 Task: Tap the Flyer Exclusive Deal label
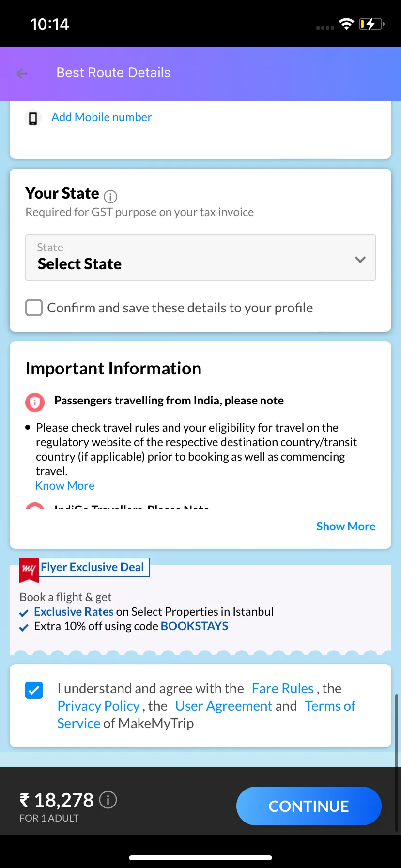tap(93, 567)
